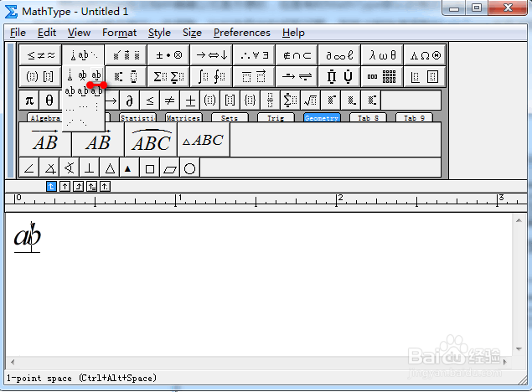This screenshot has height=392, width=532.
Task: Open the integral templates palette
Action: coord(211,76)
